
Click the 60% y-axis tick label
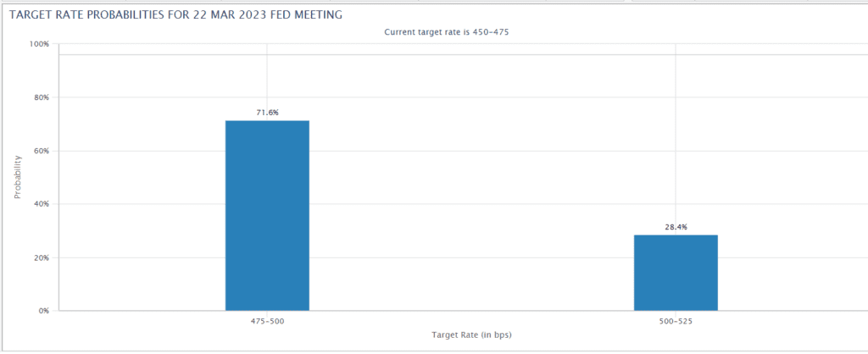[x=41, y=151]
